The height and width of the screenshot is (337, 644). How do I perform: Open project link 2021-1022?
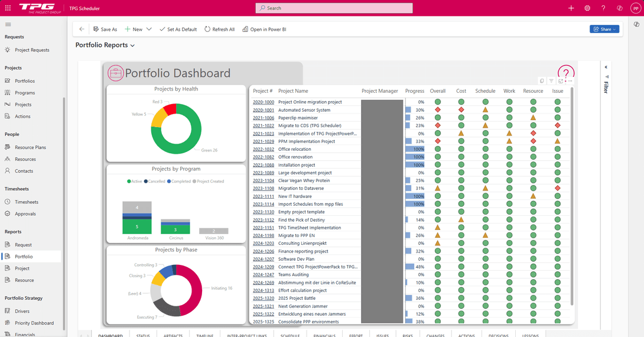(x=264, y=126)
